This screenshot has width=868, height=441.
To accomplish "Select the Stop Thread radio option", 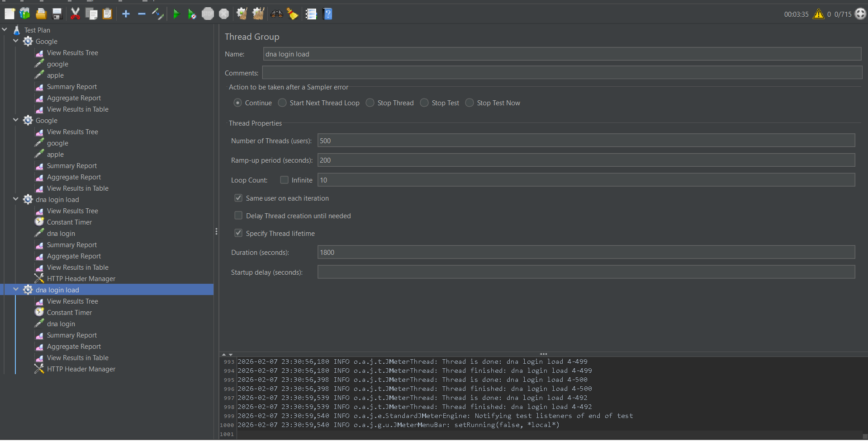I will [x=370, y=103].
